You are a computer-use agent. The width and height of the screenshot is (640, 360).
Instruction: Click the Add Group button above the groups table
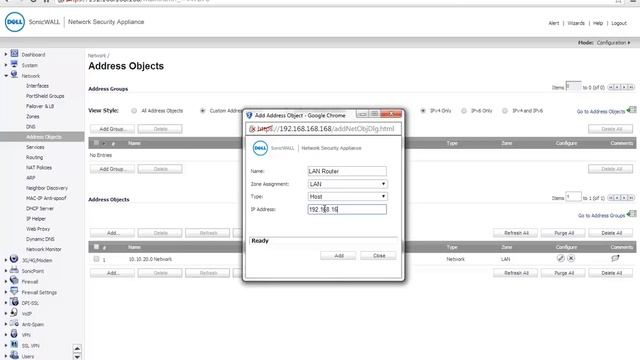(112, 129)
